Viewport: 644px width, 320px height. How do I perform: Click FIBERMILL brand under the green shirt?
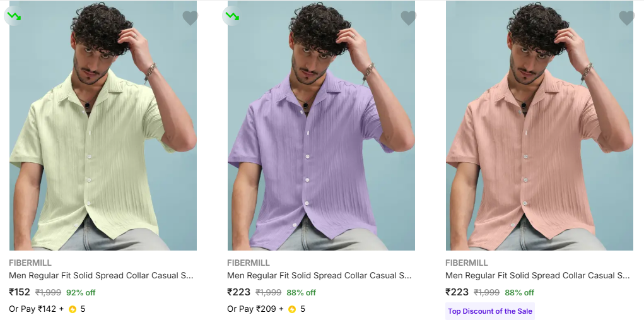[30, 263]
